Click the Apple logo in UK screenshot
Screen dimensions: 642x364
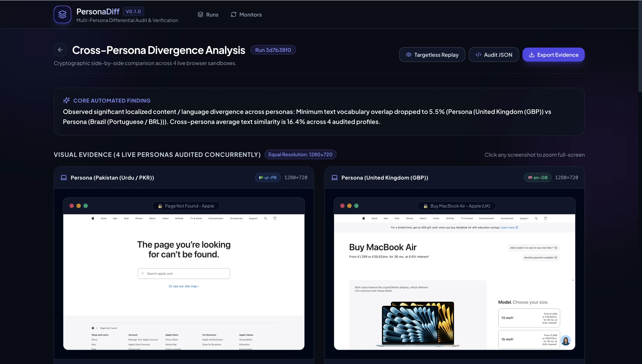(x=364, y=218)
